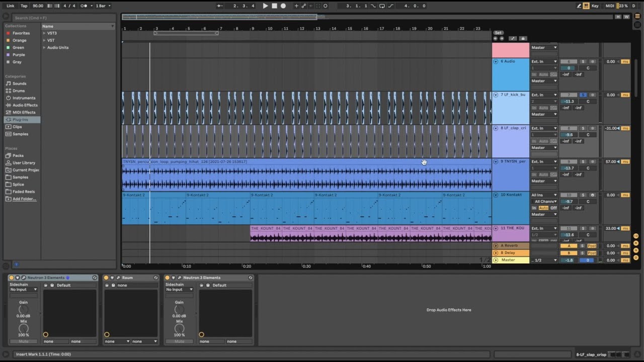Toggle the Computer MIDI Keyboard icon
Image resolution: width=644 pixels, height=362 pixels.
(x=586, y=6)
